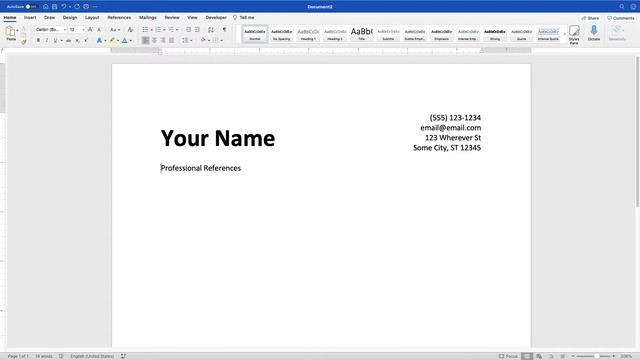Switch to the Print Layout view icon
The height and width of the screenshot is (360, 640).
(x=527, y=356)
